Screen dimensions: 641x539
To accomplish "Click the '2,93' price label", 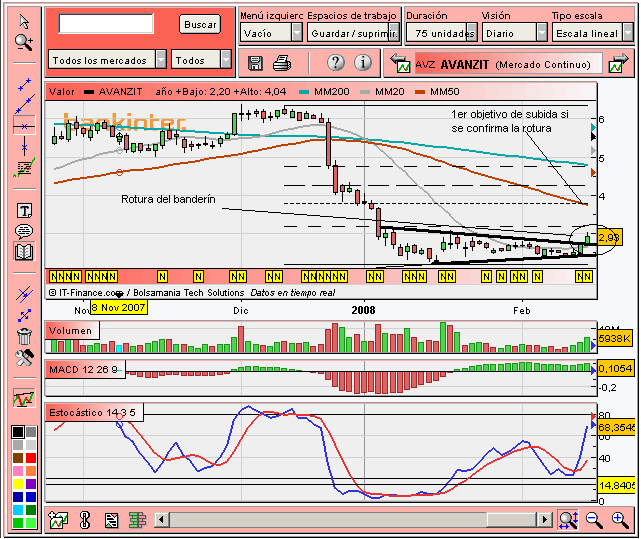I will (609, 238).
